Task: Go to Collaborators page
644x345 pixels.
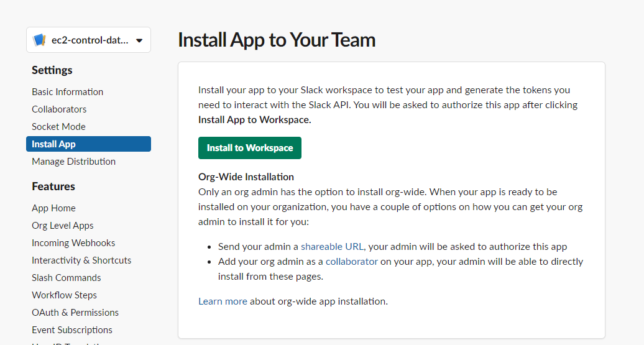Action: [x=59, y=109]
